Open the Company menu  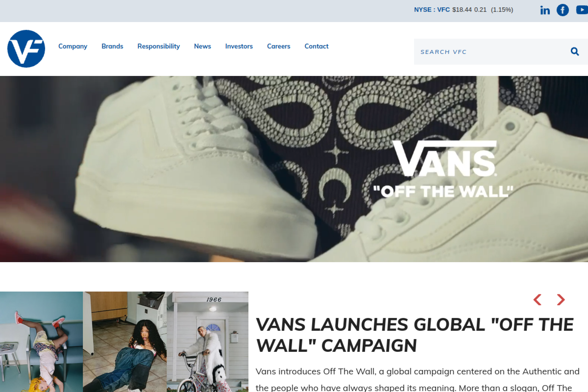[73, 46]
